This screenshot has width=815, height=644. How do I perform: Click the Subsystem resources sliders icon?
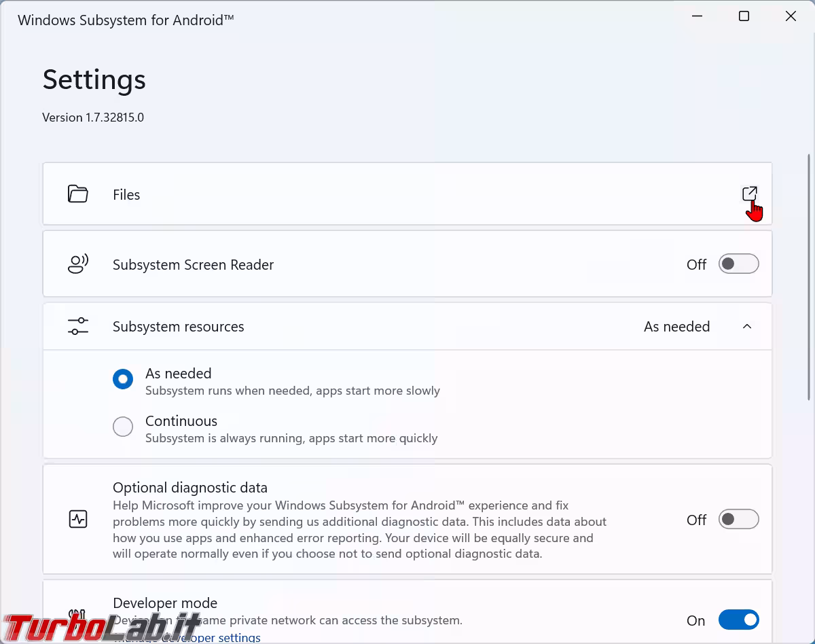[x=78, y=326]
